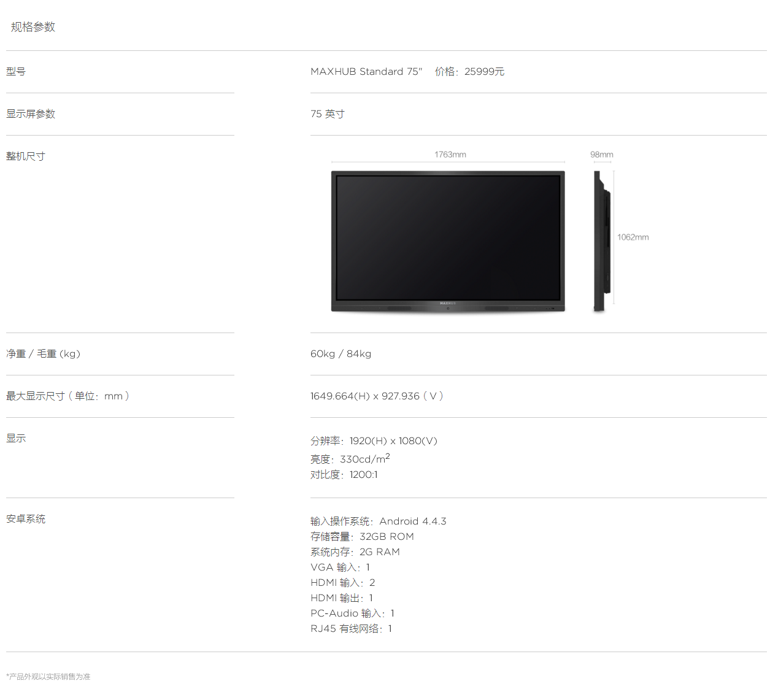This screenshot has height=700, width=770.
Task: Click the 价格：25999元 price text
Action: tap(469, 72)
